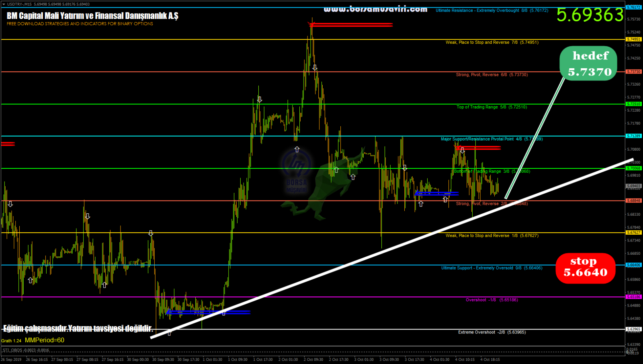
Task: Click the STI_OBOS indicator label
Action: (26, 350)
